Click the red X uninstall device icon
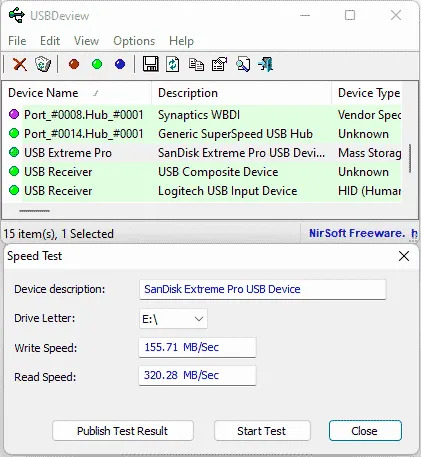 [x=20, y=64]
